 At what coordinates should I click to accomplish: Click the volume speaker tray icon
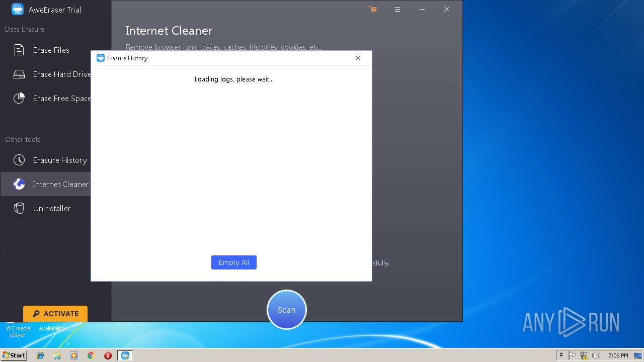pyautogui.click(x=596, y=355)
